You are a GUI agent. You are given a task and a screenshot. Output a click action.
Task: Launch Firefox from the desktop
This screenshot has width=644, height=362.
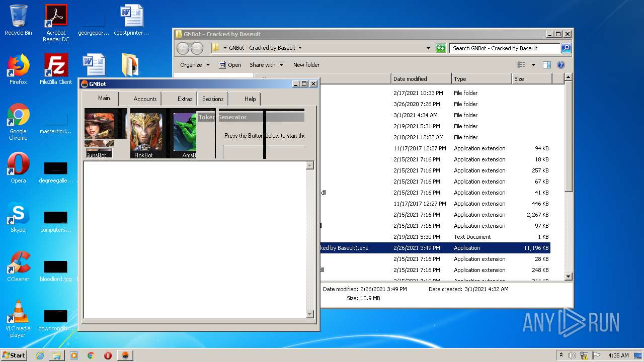tap(18, 69)
